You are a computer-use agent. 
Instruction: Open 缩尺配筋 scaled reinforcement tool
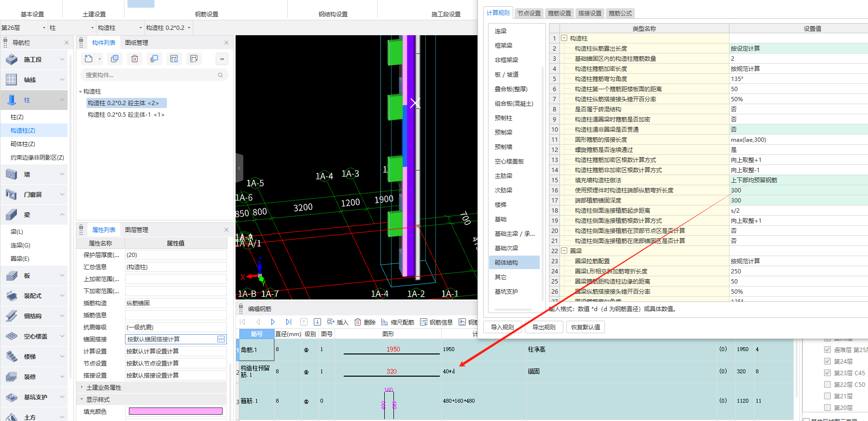(397, 322)
